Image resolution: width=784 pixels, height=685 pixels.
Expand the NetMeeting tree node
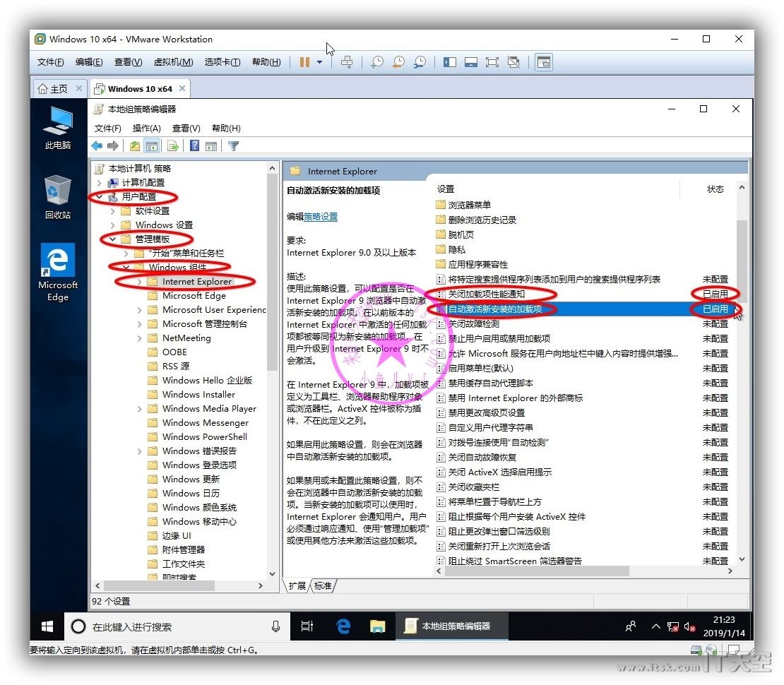point(140,338)
